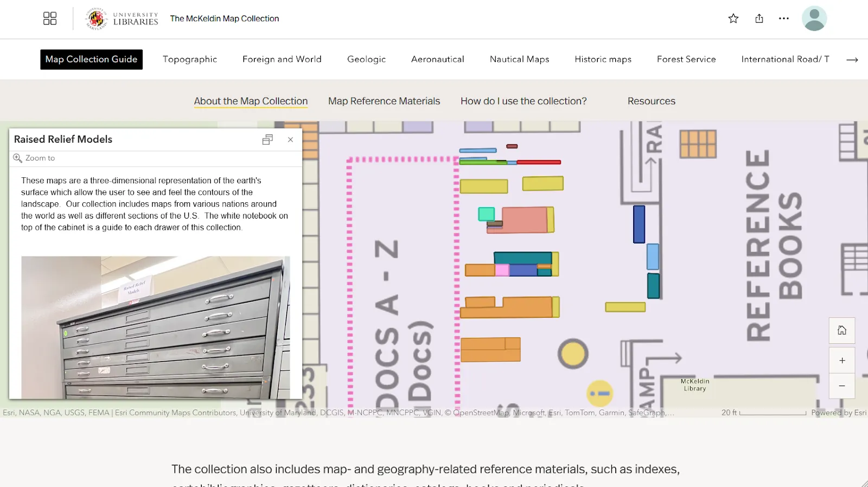Close the Raised Relief Models popup
Viewport: 868px width, 487px height.
coord(291,139)
